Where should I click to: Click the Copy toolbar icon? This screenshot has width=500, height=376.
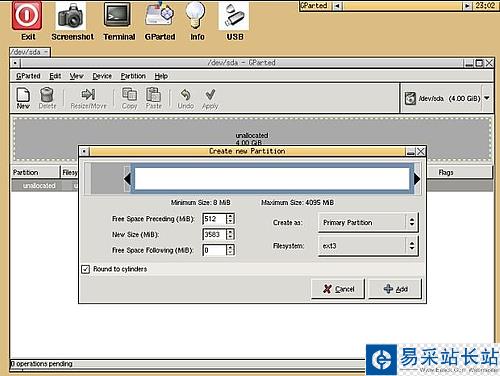pos(129,98)
